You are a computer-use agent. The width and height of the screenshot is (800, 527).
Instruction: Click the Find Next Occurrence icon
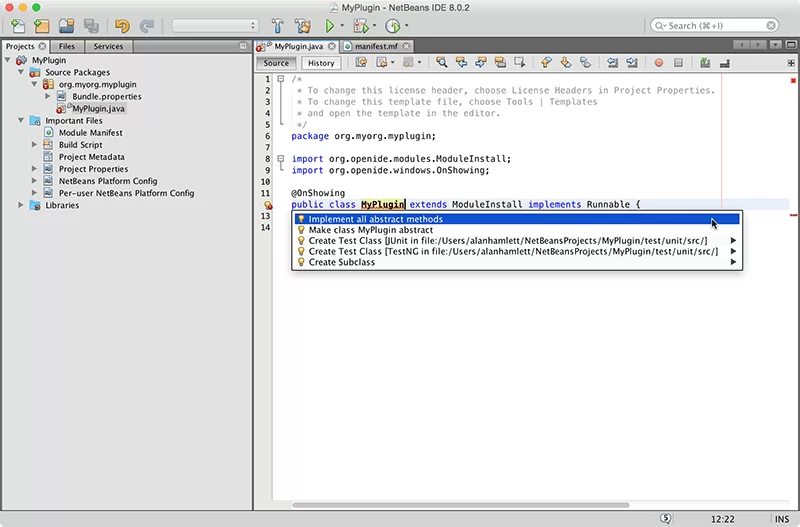(481, 63)
